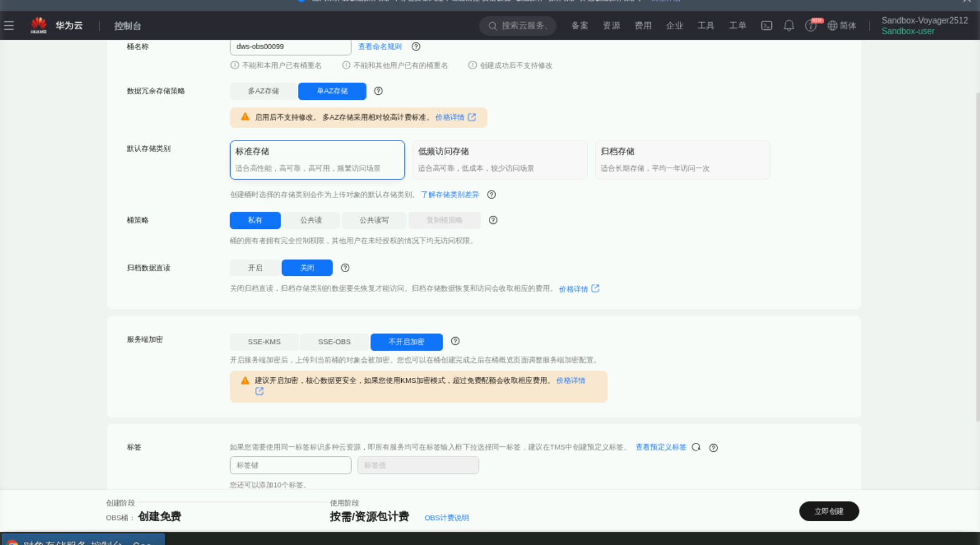This screenshot has width=980, height=545.
Task: Open 费用 top menu
Action: coord(643,25)
